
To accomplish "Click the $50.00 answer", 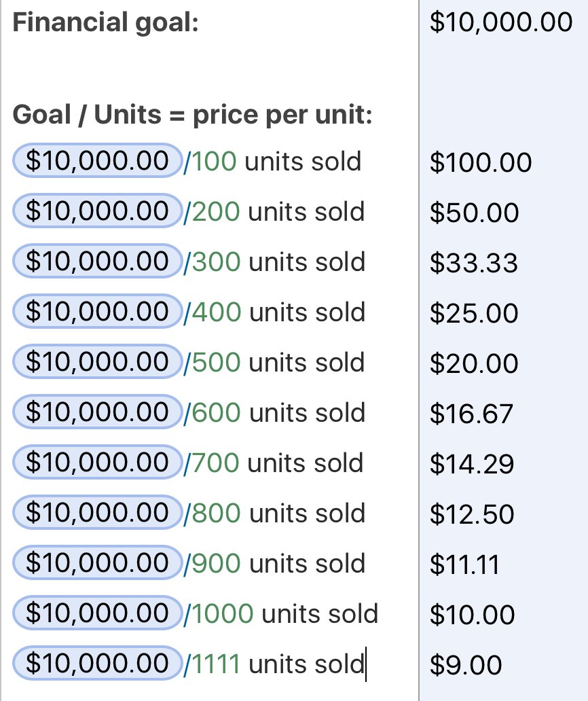I will tap(474, 213).
